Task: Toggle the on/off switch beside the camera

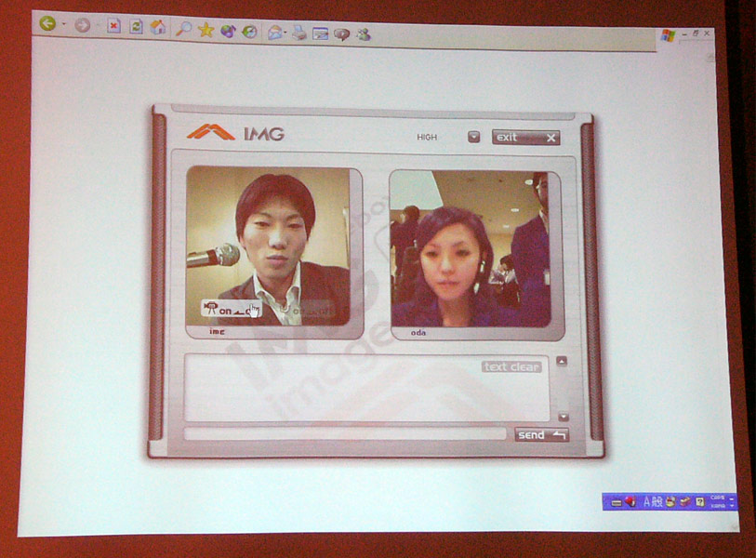Action: (x=238, y=311)
